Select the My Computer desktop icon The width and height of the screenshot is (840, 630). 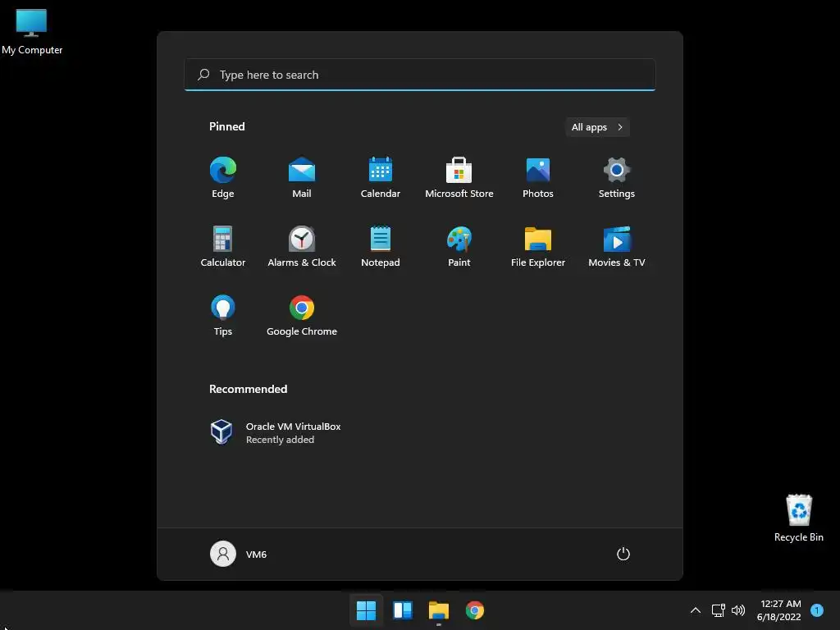(32, 32)
